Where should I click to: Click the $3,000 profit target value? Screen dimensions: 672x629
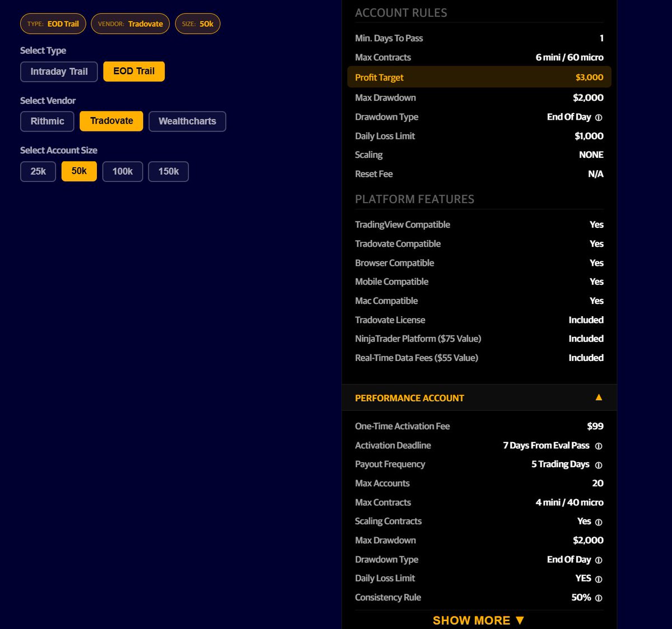590,77
